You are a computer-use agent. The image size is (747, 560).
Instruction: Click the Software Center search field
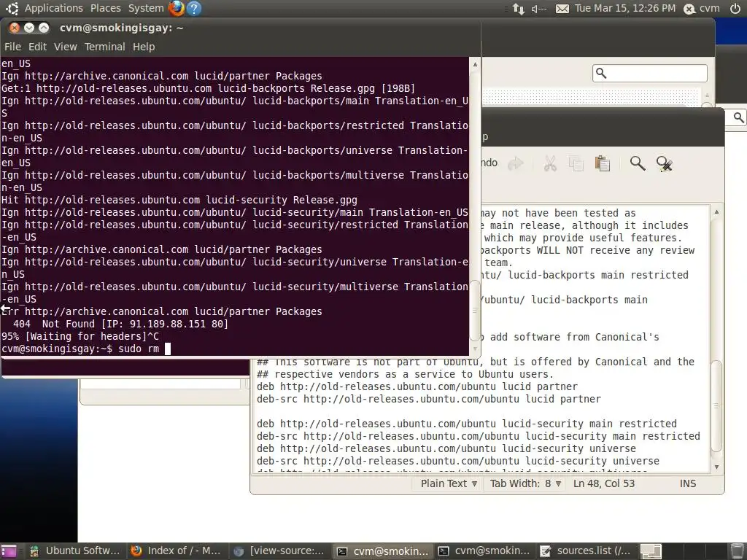coord(650,74)
